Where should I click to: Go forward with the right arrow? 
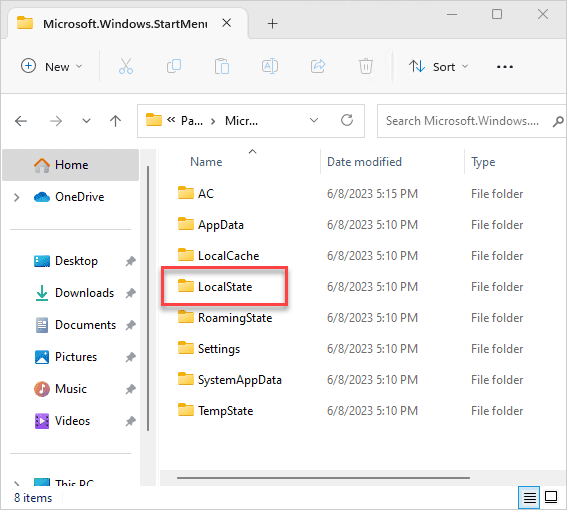[x=56, y=121]
